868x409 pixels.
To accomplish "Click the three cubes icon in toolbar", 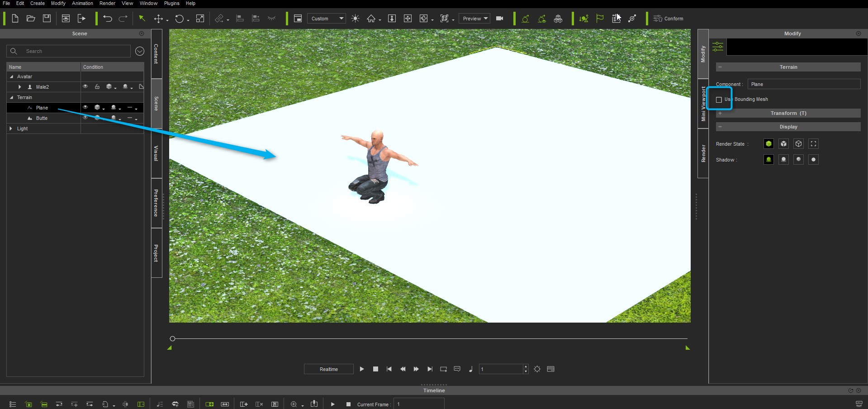I will click(x=558, y=19).
